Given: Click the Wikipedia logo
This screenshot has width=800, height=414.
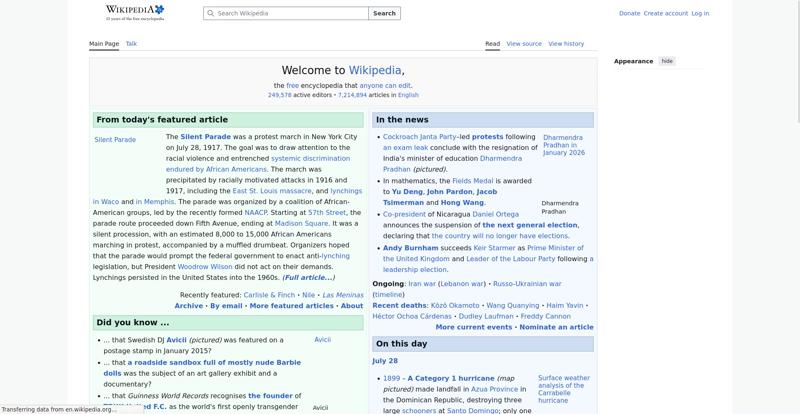Looking at the screenshot, I should pos(135,12).
